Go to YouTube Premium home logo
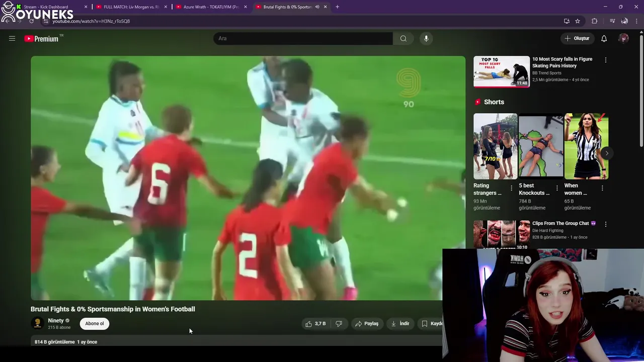The height and width of the screenshot is (362, 644). 42,39
